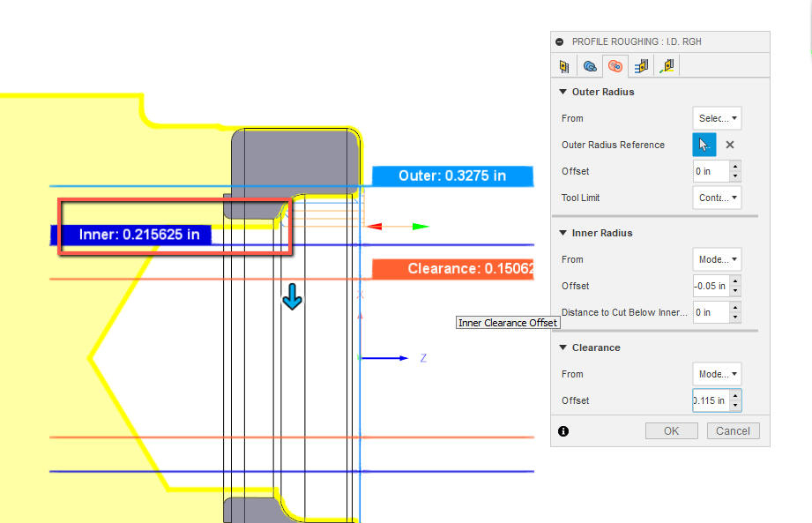Open the Linking tab icon

(667, 66)
